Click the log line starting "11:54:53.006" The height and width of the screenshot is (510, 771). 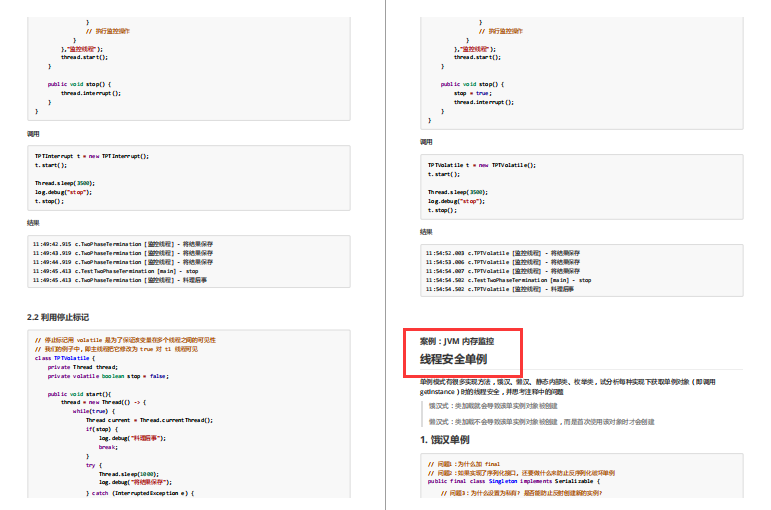coord(503,262)
